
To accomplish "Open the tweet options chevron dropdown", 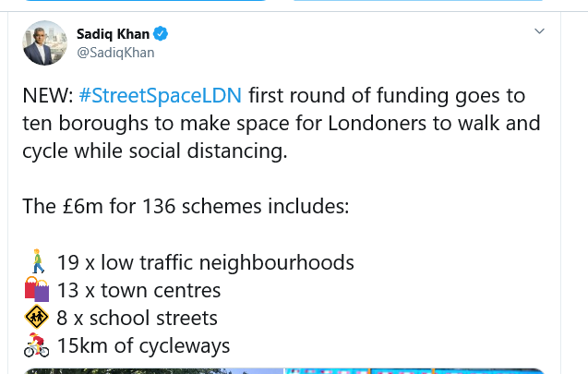I will (x=540, y=32).
